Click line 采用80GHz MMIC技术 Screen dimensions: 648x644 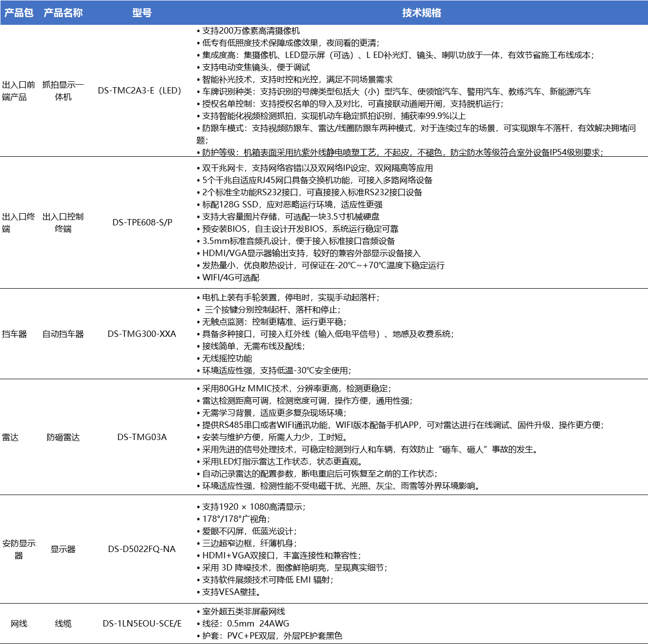coord(293,388)
